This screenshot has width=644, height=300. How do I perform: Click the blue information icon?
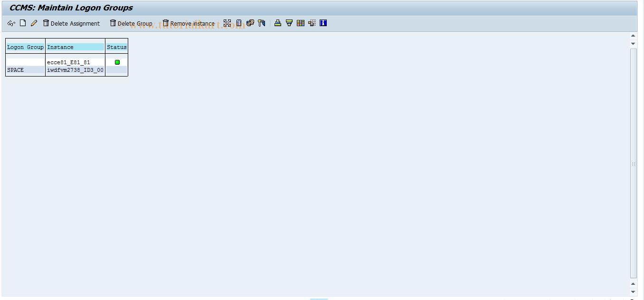click(323, 23)
